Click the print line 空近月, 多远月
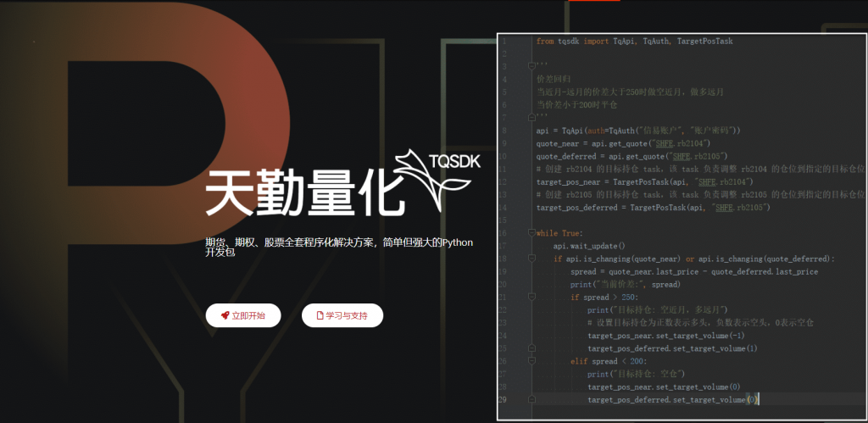The width and height of the screenshot is (868, 423). tap(658, 310)
